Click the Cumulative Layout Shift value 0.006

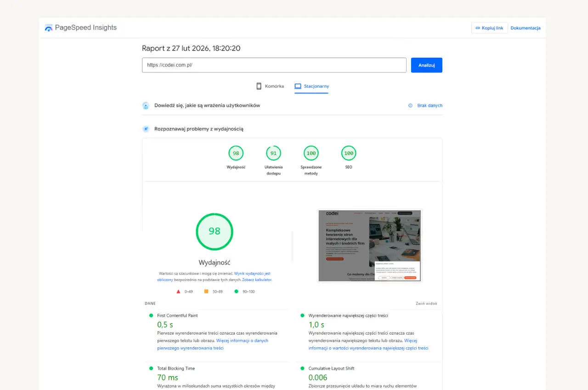coord(318,378)
